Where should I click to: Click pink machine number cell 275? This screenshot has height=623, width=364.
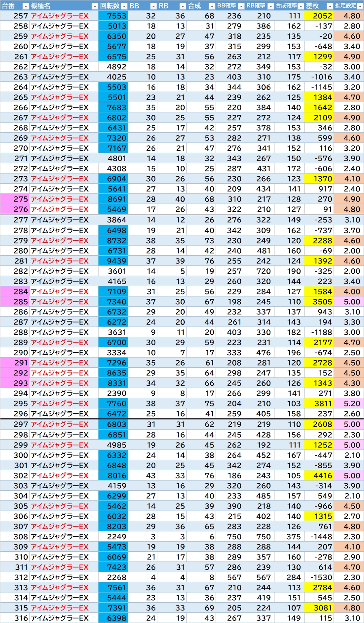[x=15, y=199]
